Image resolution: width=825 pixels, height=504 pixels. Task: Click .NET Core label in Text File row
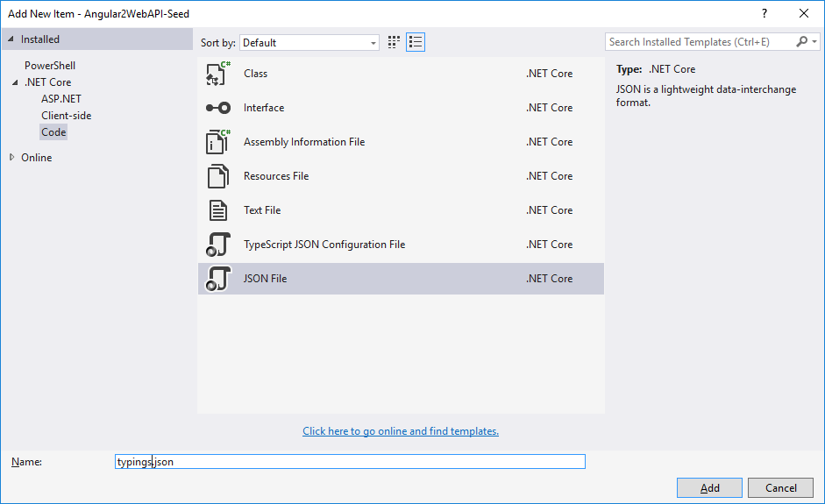pyautogui.click(x=550, y=210)
